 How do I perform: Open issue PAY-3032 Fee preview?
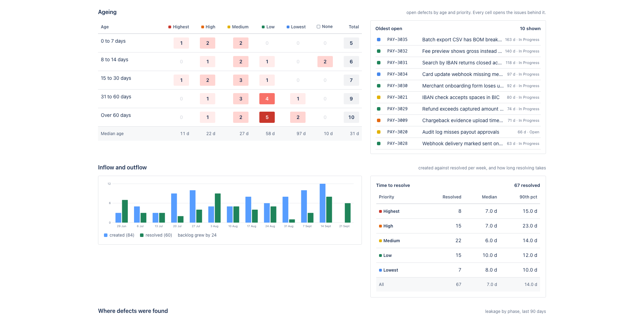[x=458, y=51]
